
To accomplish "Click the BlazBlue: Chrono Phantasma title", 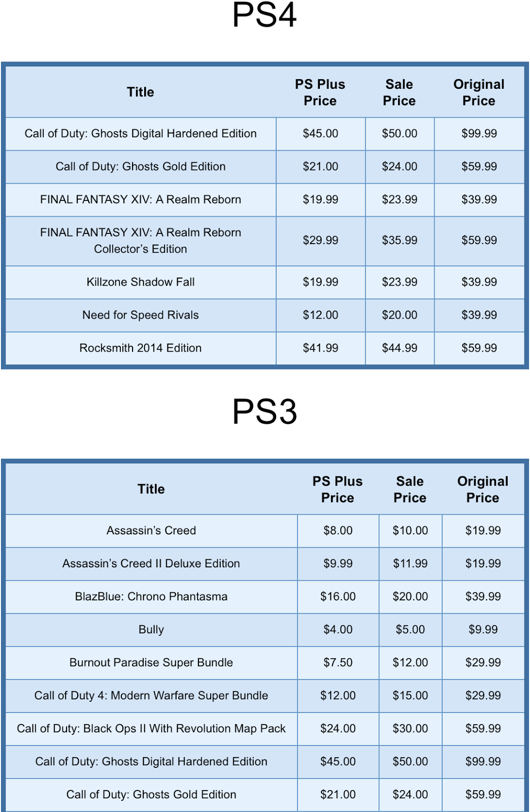I will 151,597.
